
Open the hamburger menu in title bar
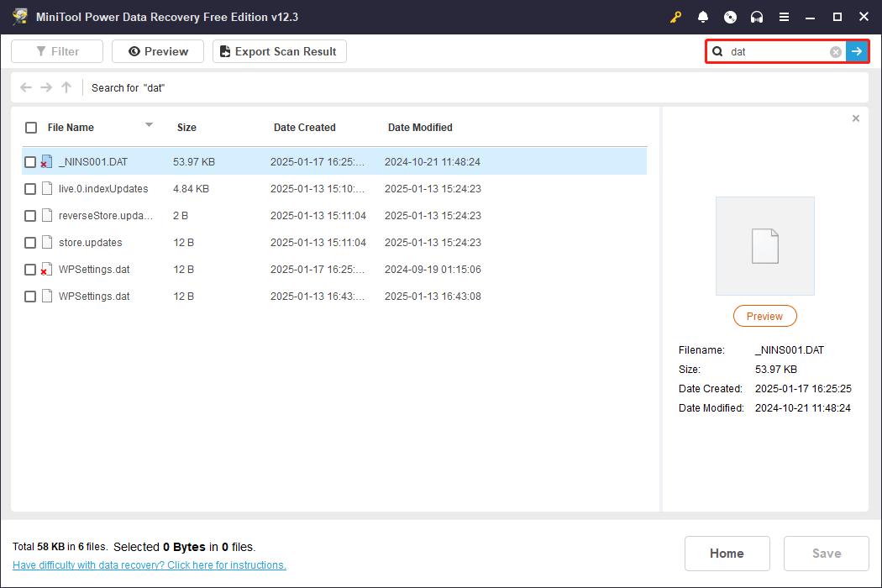click(x=784, y=17)
